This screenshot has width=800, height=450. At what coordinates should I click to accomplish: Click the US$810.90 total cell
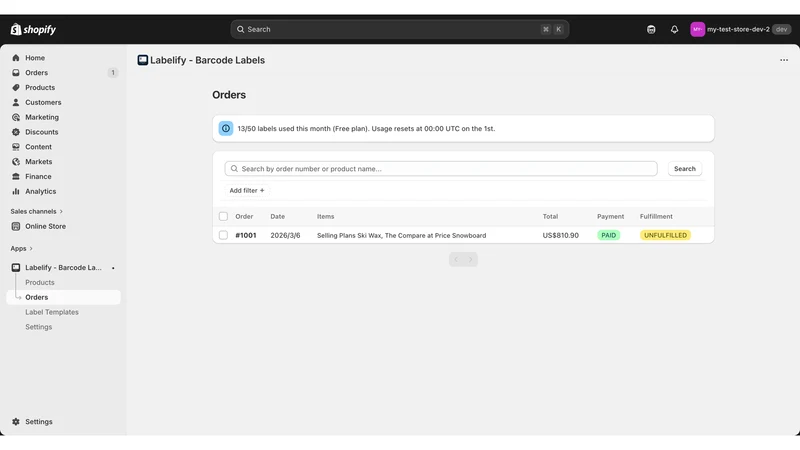561,235
